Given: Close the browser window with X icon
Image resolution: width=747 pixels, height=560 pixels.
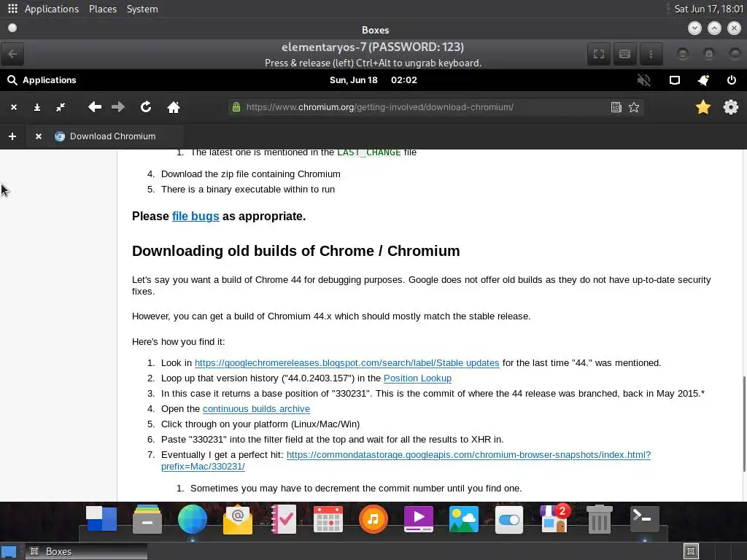Looking at the screenshot, I should click(14, 107).
